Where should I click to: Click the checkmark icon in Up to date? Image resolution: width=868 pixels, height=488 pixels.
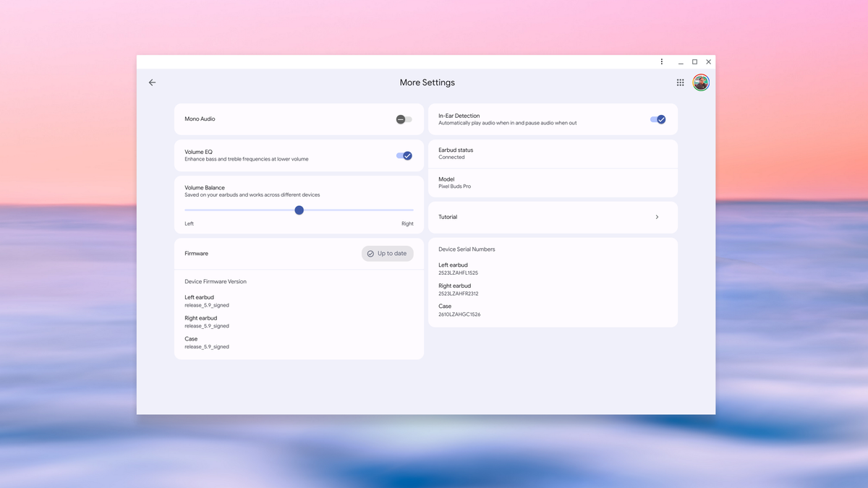pos(370,254)
